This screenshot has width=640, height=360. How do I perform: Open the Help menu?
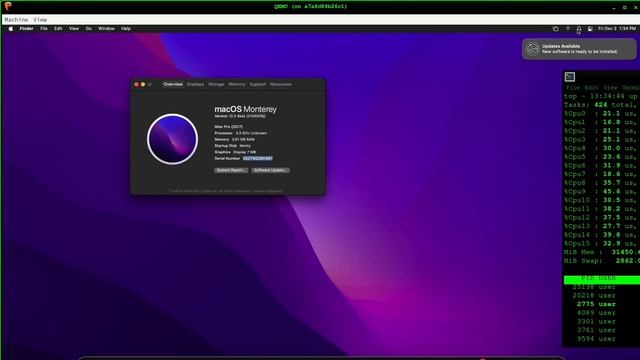pos(126,29)
